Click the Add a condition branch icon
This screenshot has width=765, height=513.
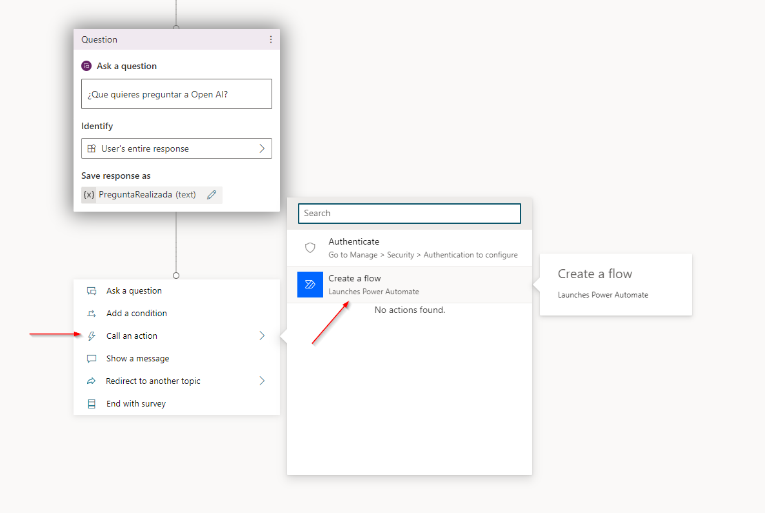(x=91, y=313)
